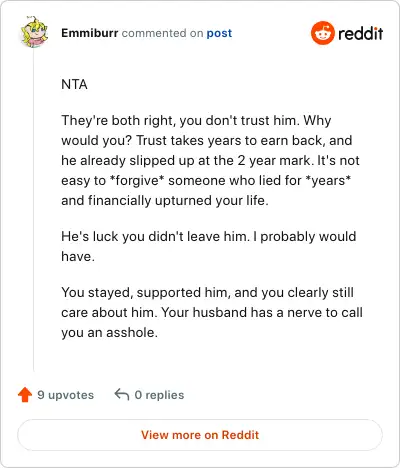Upvote with the orange arrow icon
Viewport: 400px width, 468px height.
tap(25, 395)
